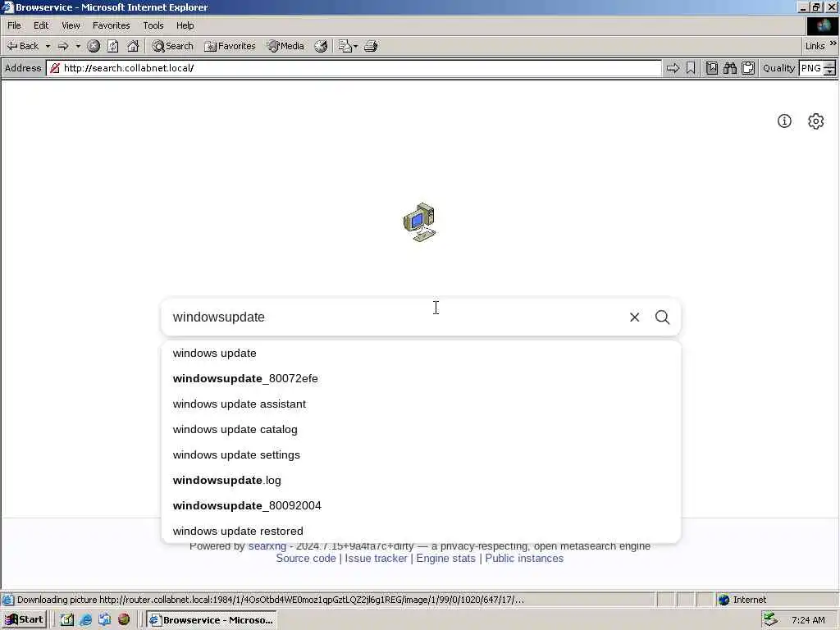Open the Search toolbar button
The height and width of the screenshot is (630, 840).
172,46
